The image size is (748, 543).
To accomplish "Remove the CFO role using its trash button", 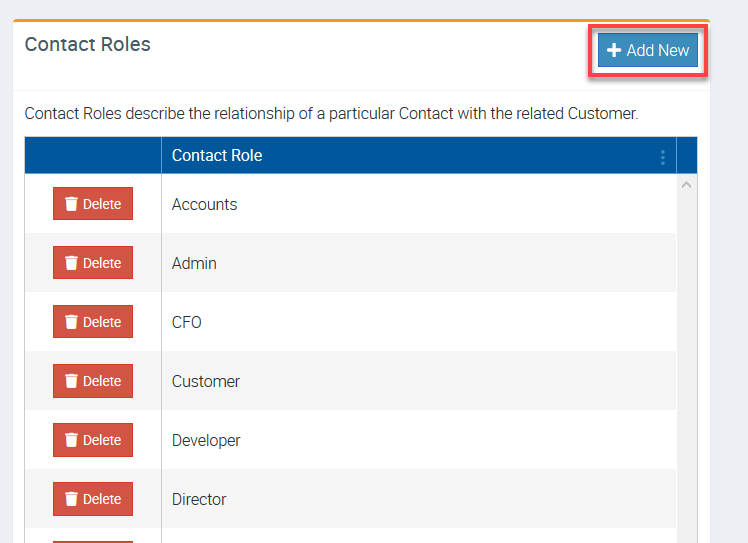I will (x=93, y=322).
